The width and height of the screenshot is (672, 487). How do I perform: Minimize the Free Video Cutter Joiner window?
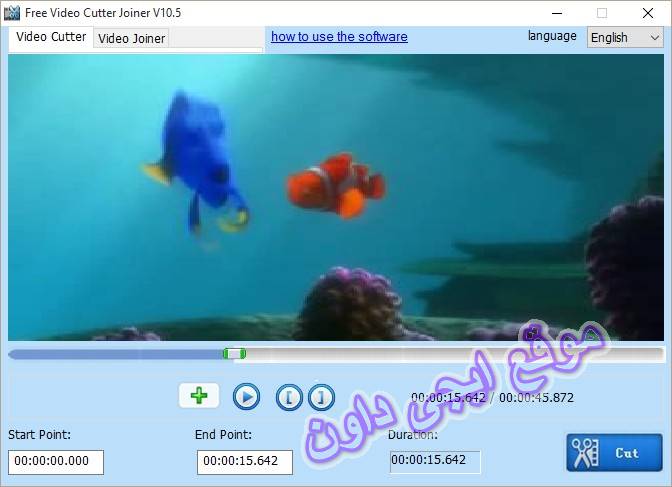(557, 13)
